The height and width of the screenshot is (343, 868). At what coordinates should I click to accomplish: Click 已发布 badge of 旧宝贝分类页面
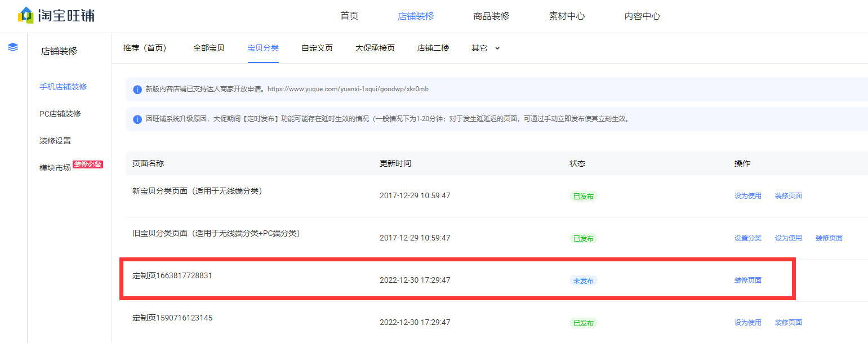tap(583, 238)
